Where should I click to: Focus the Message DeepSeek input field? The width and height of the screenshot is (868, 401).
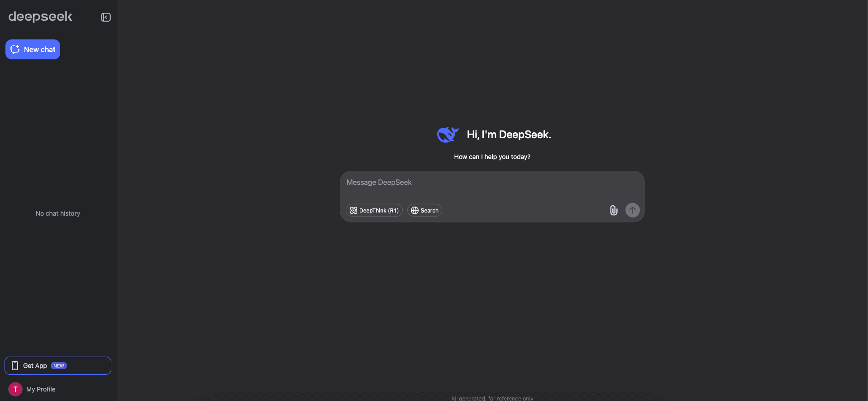coord(492,183)
